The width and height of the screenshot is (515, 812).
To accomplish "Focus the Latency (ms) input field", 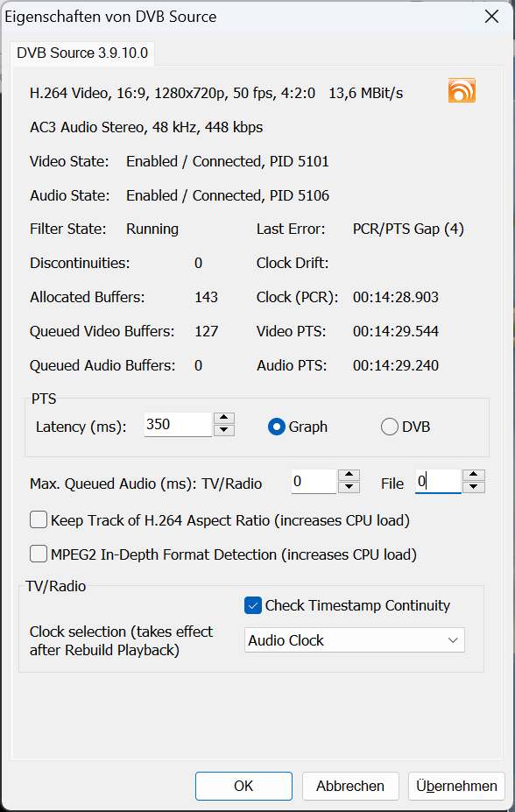I will click(178, 425).
